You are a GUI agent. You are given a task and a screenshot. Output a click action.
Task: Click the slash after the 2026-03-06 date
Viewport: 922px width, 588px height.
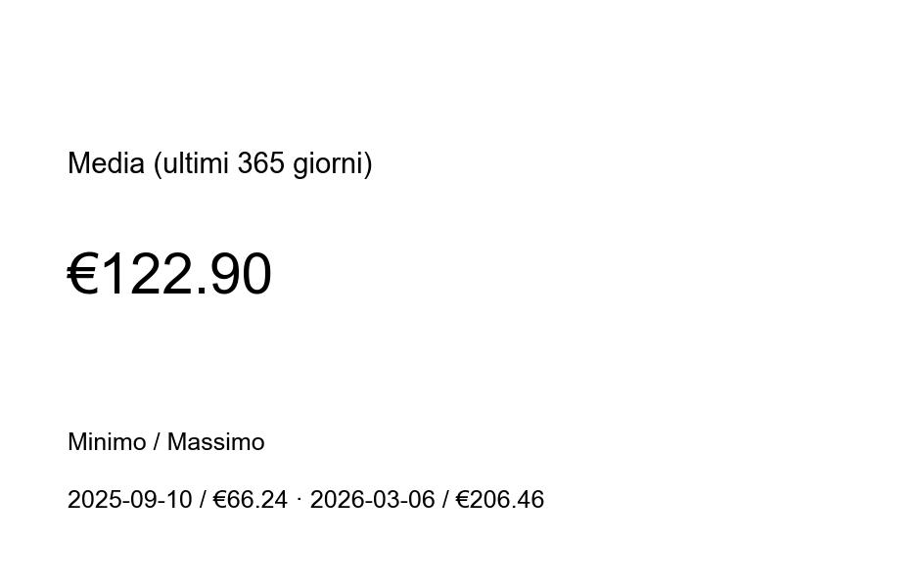445,500
